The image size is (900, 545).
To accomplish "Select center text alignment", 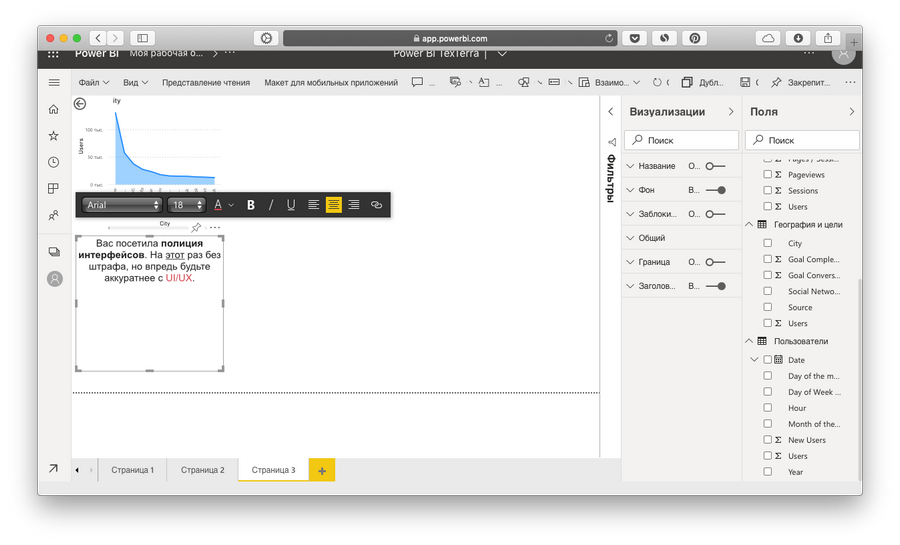I will (333, 205).
